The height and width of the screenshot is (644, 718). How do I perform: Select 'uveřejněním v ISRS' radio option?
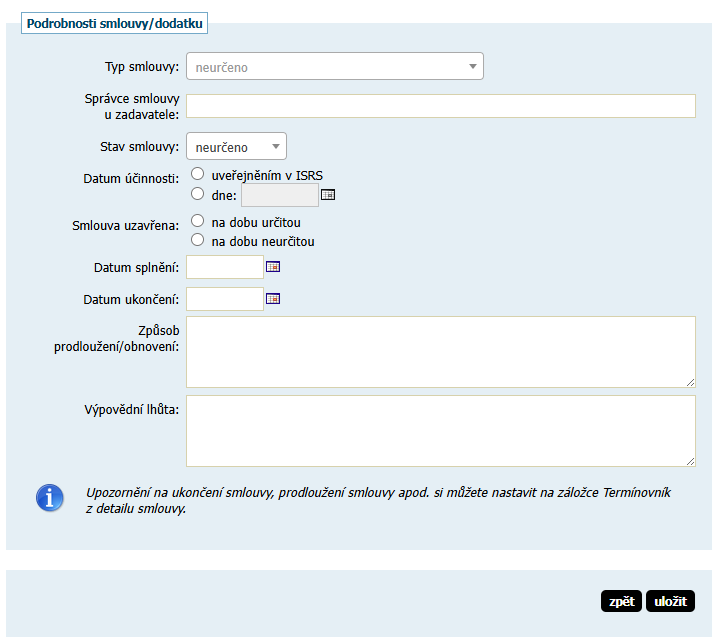tap(197, 174)
